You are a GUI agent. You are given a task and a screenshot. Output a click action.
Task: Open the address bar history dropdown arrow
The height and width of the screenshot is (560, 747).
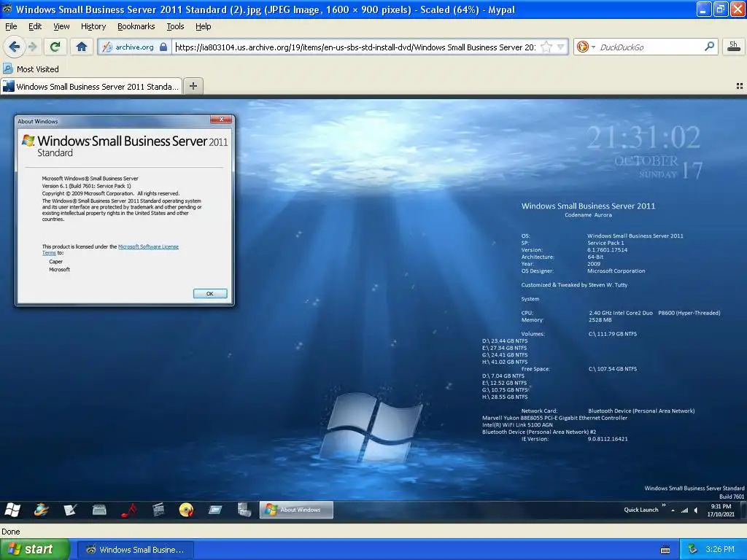coord(561,47)
